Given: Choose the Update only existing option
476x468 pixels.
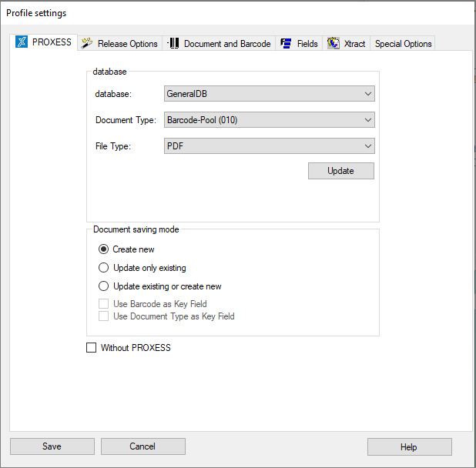Looking at the screenshot, I should (103, 268).
